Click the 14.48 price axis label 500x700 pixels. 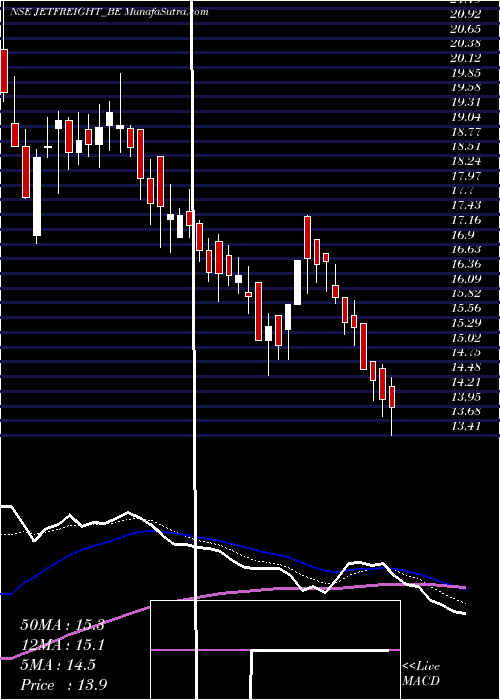(x=466, y=367)
